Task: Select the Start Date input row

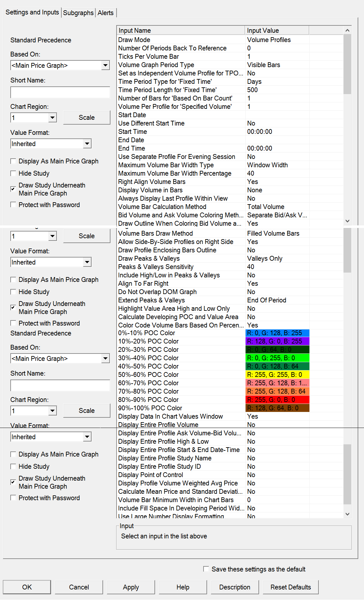Action: coord(230,115)
